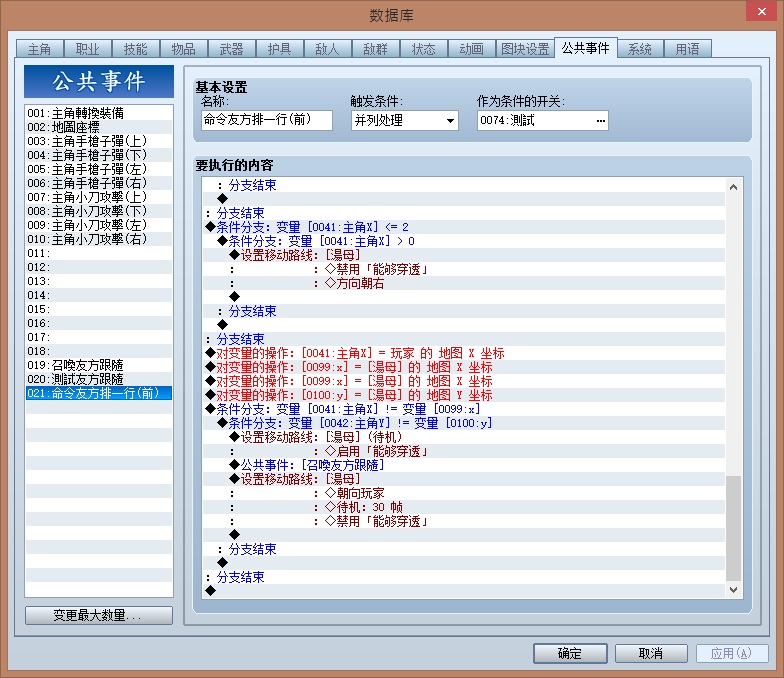Image resolution: width=784 pixels, height=678 pixels.
Task: Switch to the 动画 tab
Action: (472, 49)
